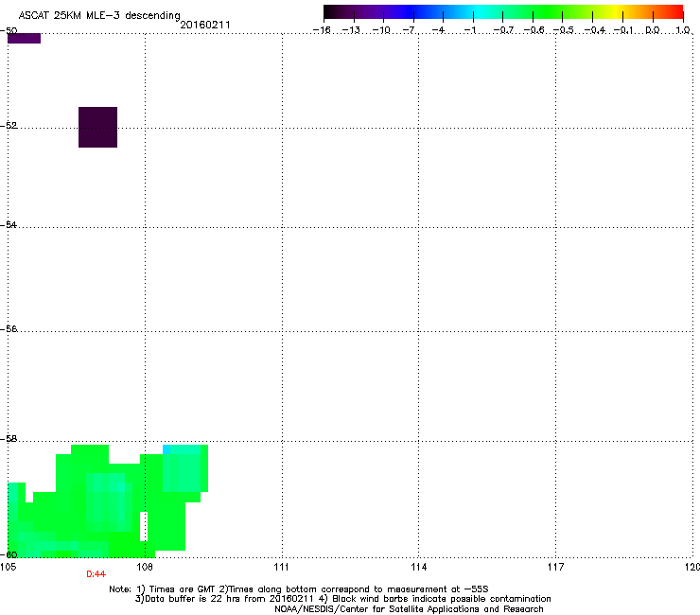Click the "ASCAT 25KM MLE-3 descending" title
This screenshot has height=615, width=700.
coord(99,15)
